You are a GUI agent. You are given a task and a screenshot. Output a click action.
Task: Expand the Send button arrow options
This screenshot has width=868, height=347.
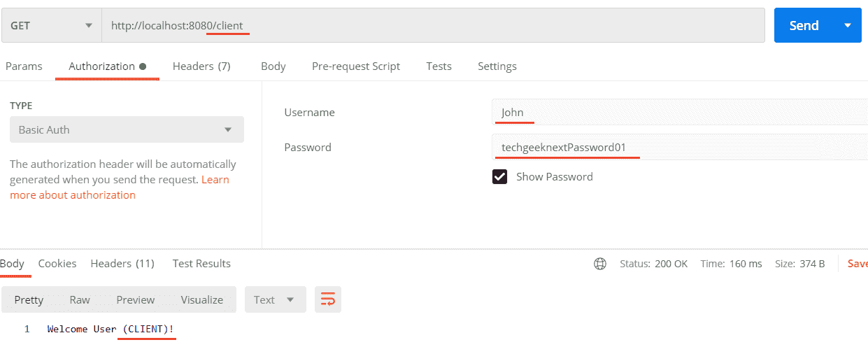848,25
